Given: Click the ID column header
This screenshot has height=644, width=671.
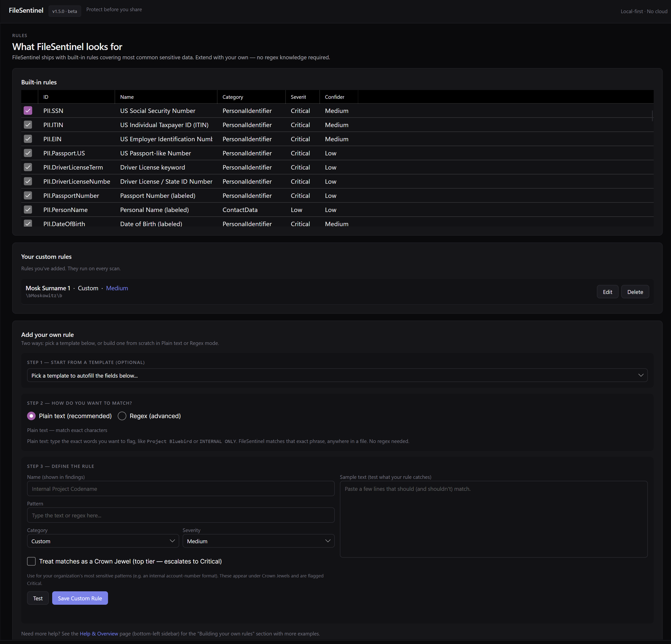Looking at the screenshot, I should (x=76, y=97).
